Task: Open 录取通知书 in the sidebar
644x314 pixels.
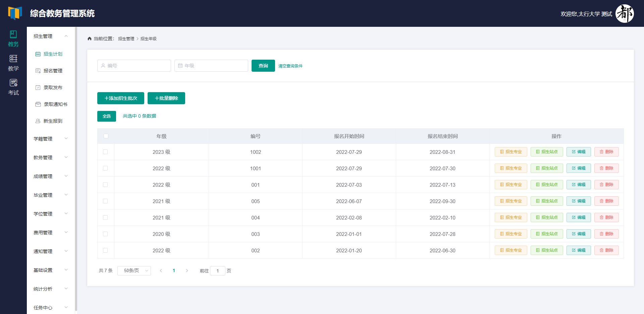Action: point(51,104)
